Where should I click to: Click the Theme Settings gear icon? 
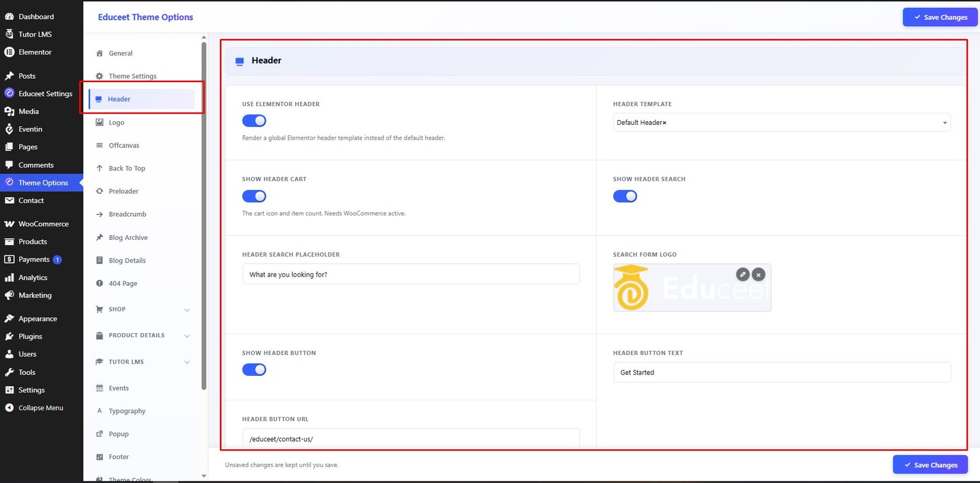(x=99, y=76)
